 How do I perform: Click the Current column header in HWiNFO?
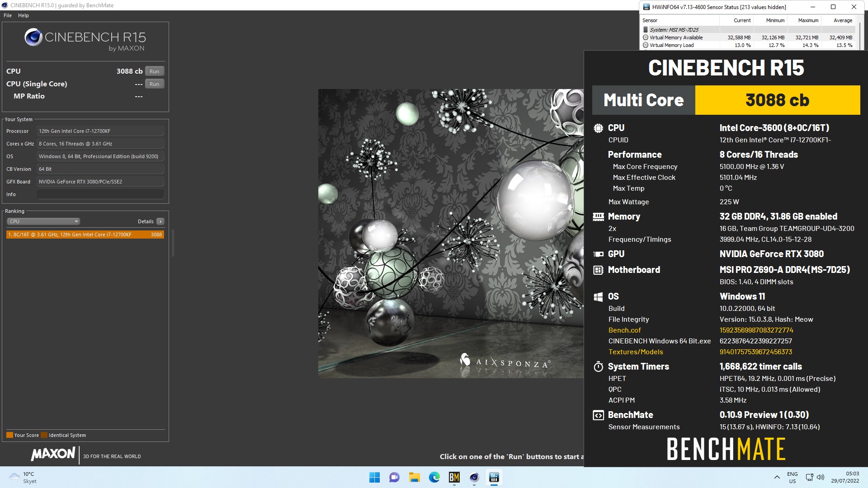[736, 20]
